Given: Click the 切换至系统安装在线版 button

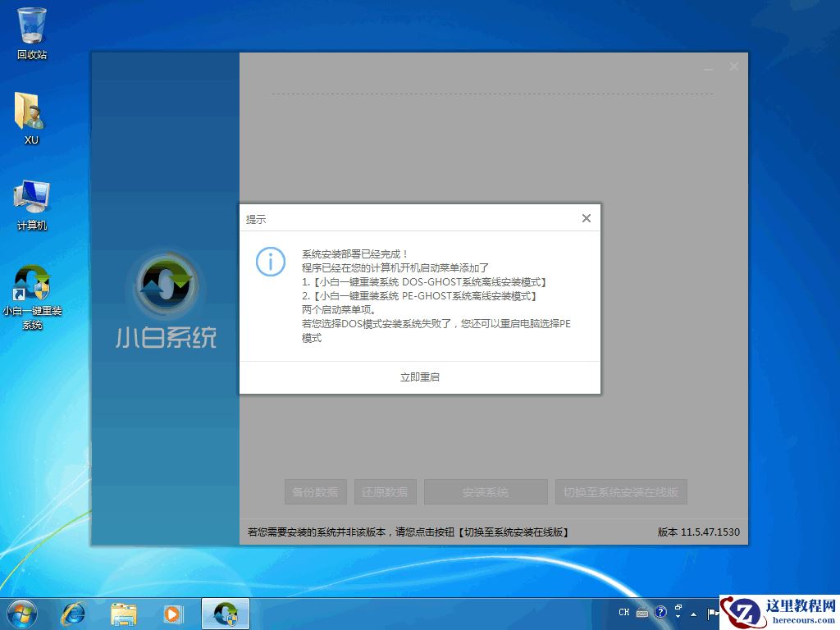Looking at the screenshot, I should [621, 492].
